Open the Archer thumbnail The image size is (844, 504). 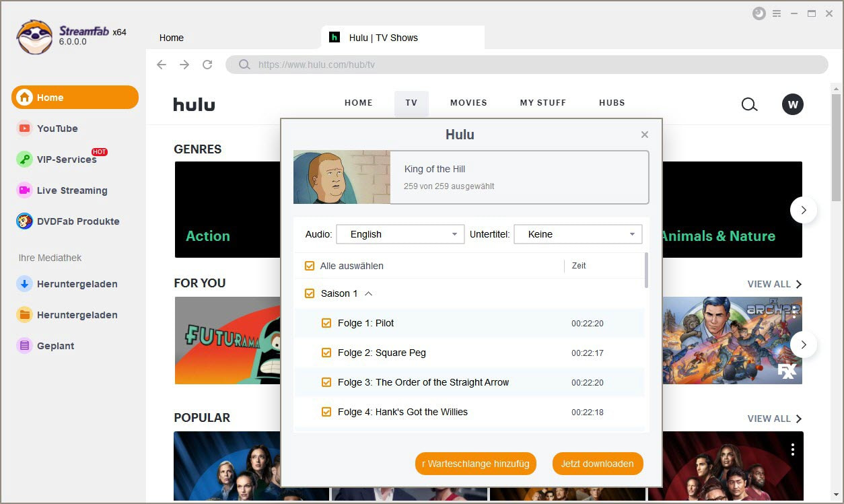click(x=732, y=340)
